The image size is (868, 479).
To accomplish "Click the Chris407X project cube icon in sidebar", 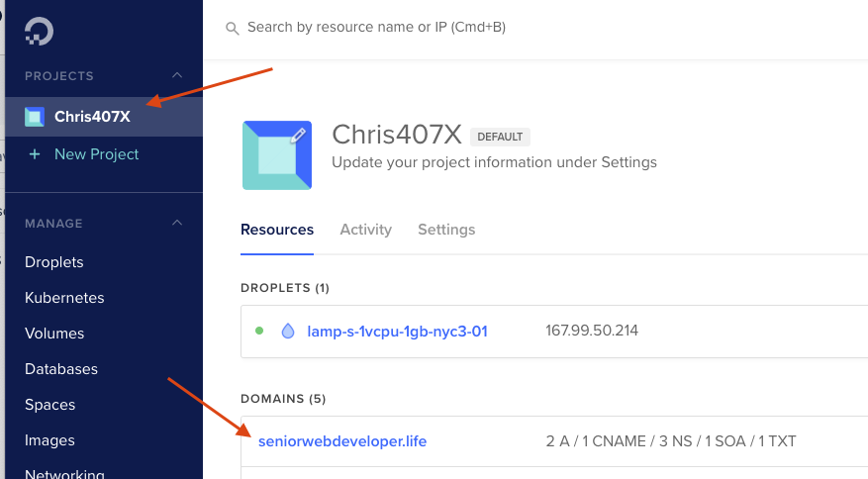I will 35,117.
